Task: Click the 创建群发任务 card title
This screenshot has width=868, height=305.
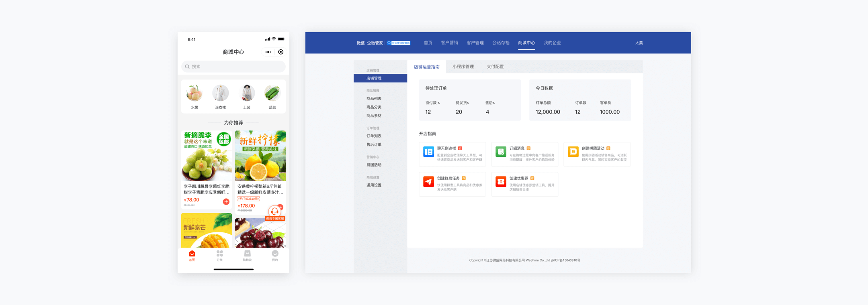Action: [x=448, y=178]
